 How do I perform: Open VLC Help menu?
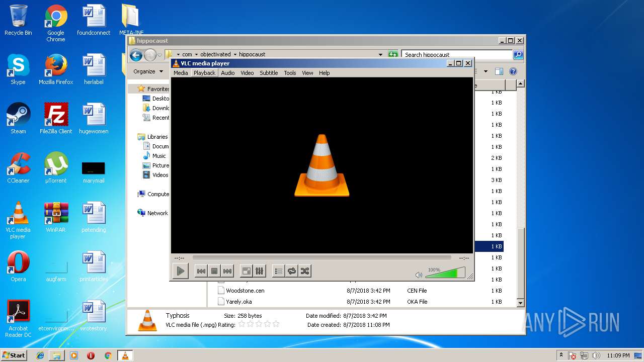click(325, 73)
